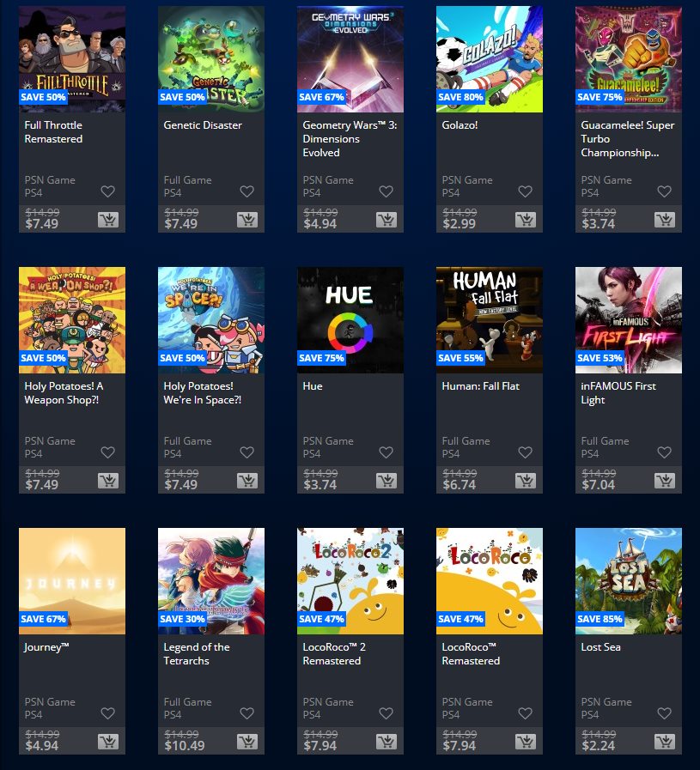This screenshot has width=700, height=770.
Task: Open the Human: Fall Flat title link
Action: tap(480, 386)
